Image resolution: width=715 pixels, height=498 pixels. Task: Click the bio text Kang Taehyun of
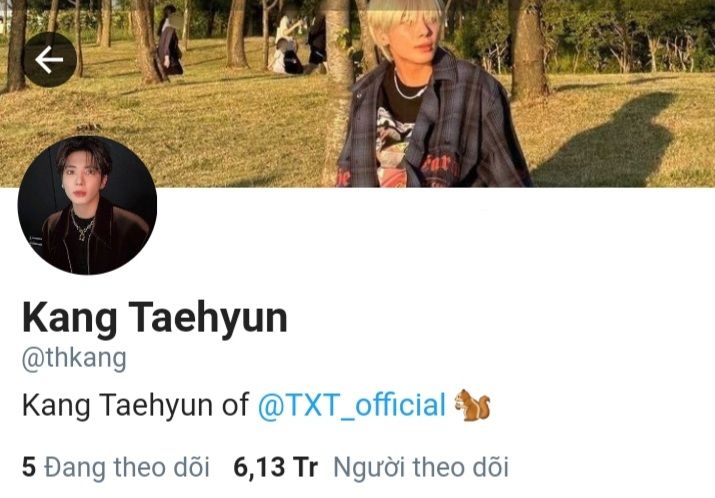[x=135, y=405]
